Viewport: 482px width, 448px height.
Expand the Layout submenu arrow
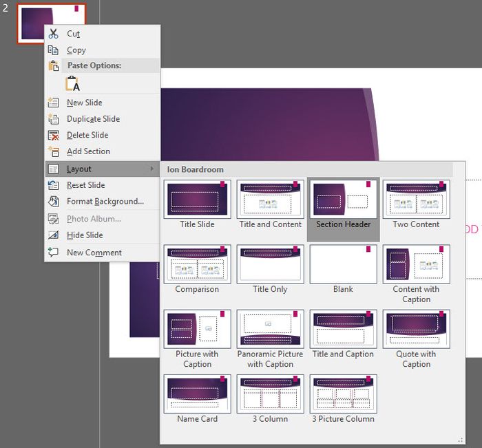(x=152, y=169)
